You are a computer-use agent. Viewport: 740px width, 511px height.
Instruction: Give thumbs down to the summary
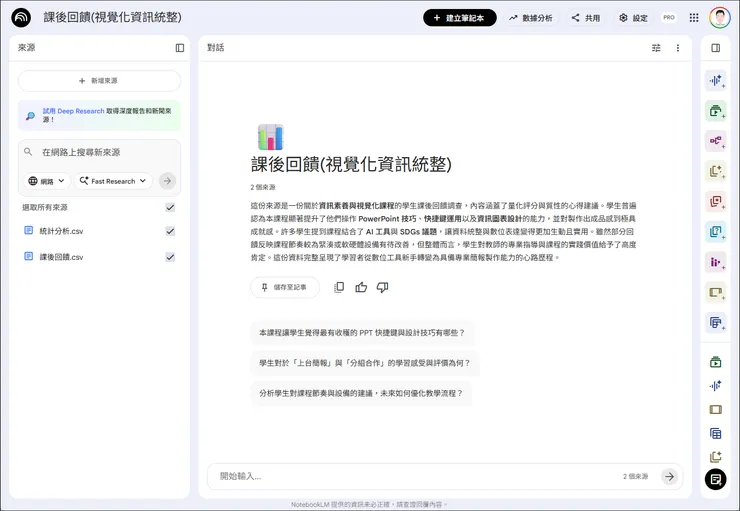coord(382,287)
